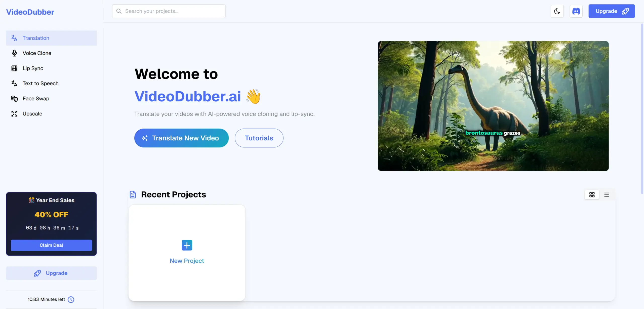Click the search your projects field
Screen dimensions: 644x309
169,11
